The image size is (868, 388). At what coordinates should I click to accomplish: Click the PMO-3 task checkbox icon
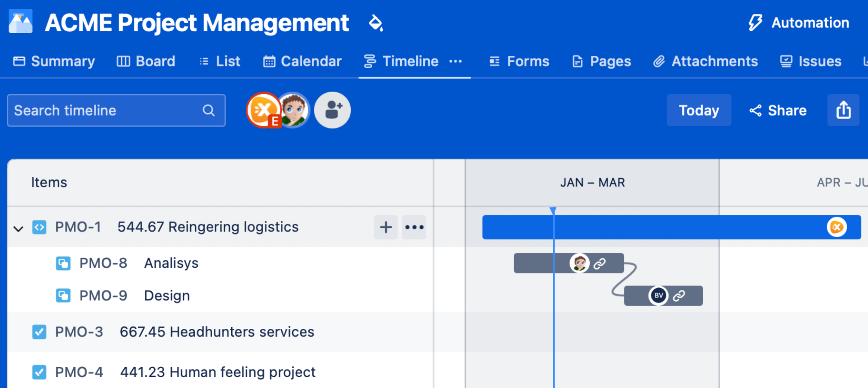click(x=39, y=332)
